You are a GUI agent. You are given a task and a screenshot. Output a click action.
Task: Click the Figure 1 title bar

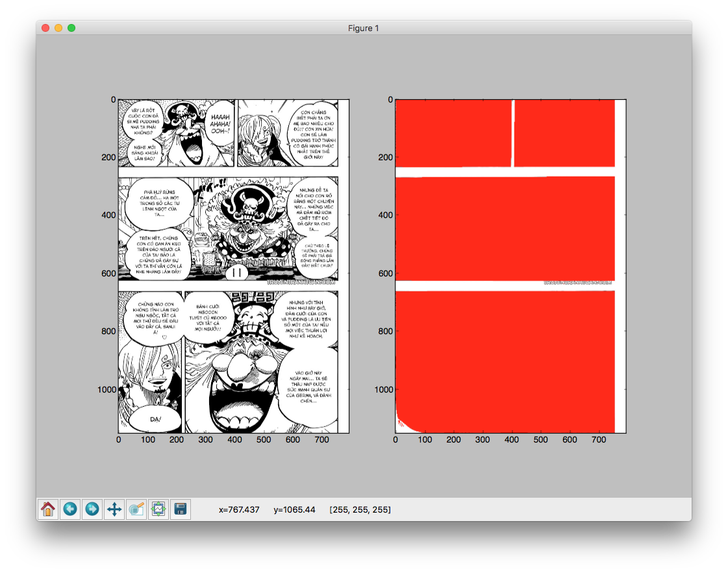[364, 28]
